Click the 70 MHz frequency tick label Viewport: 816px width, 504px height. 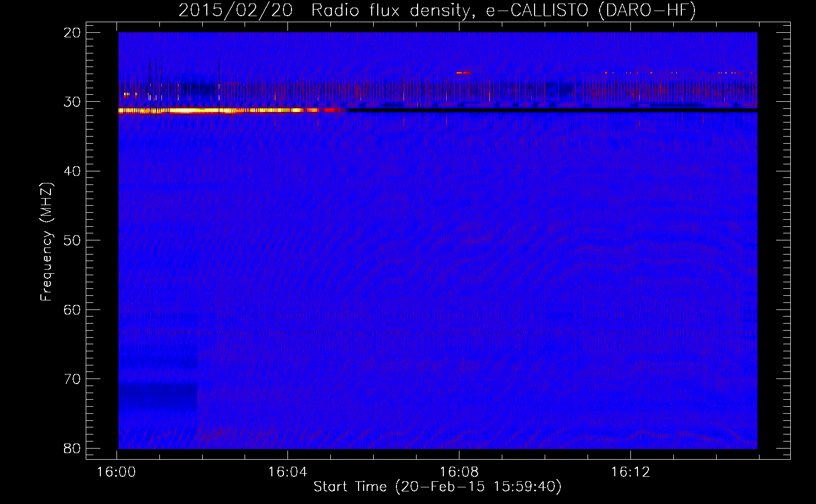coord(72,379)
